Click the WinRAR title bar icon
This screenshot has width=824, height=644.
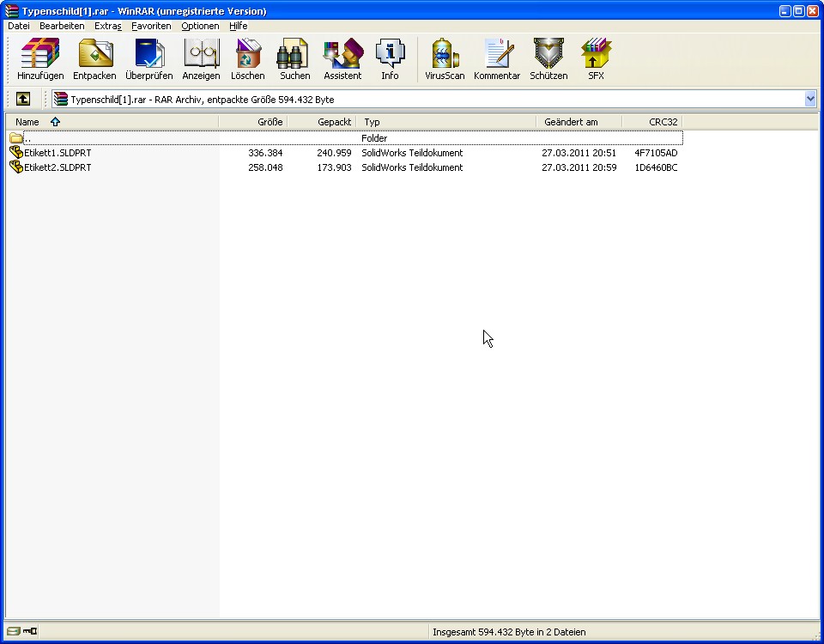[11, 11]
